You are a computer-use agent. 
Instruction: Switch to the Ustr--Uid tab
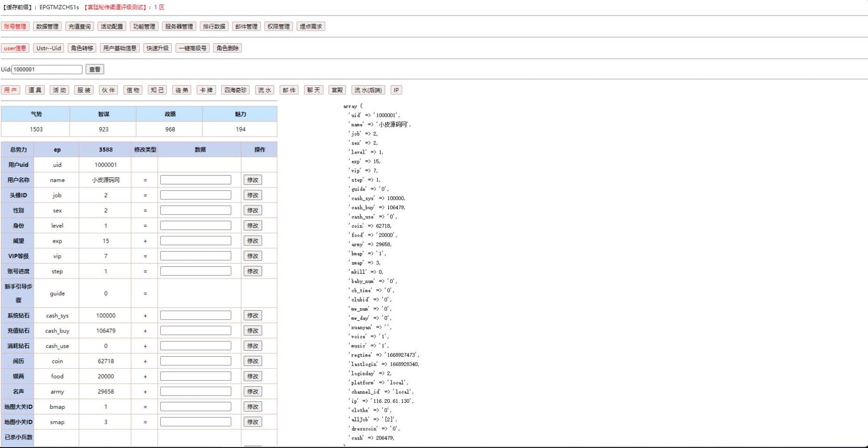(x=49, y=48)
